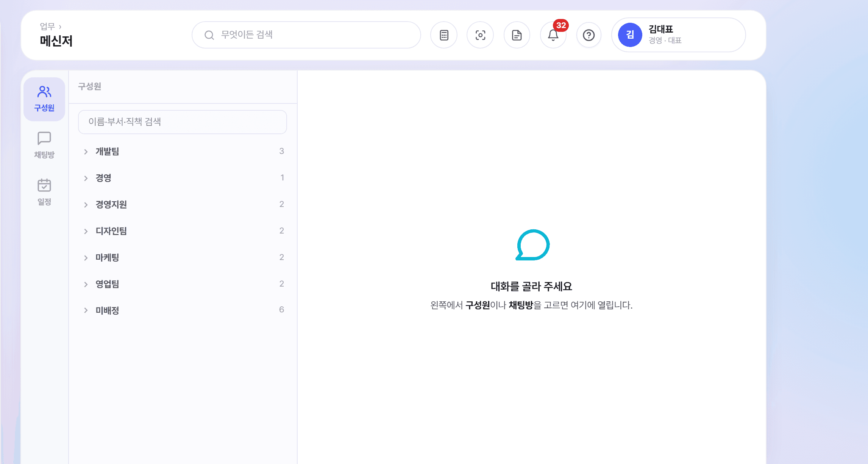Click the file note icon in header

(517, 35)
